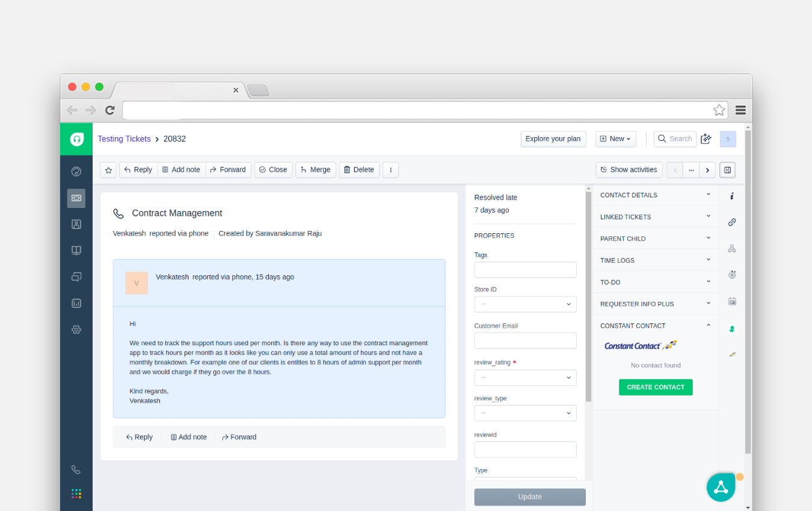The width and height of the screenshot is (812, 511).
Task: Click the to-do calendar icon
Action: (732, 301)
